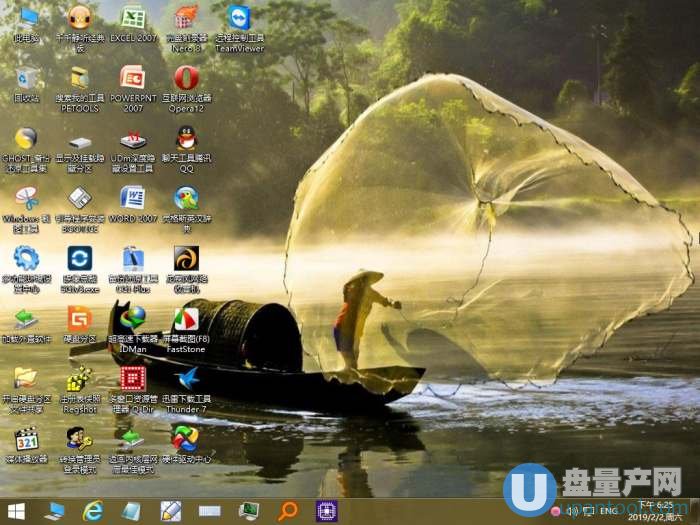Open the Opera12 browser shortcut
The height and width of the screenshot is (525, 700).
[x=187, y=89]
